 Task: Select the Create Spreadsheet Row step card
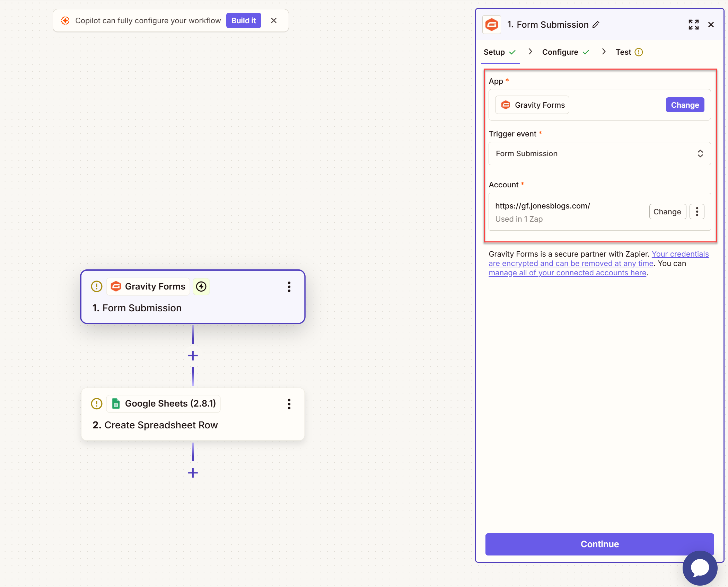click(x=193, y=425)
